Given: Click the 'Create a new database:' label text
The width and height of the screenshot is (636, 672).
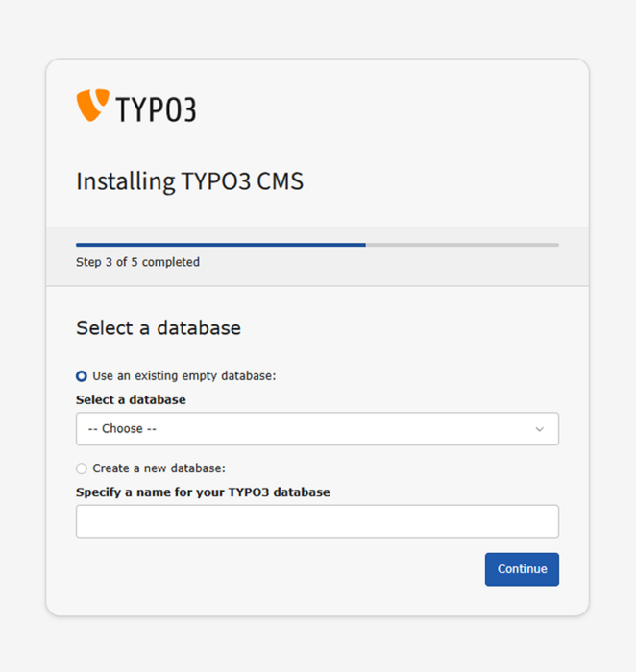Looking at the screenshot, I should 159,468.
